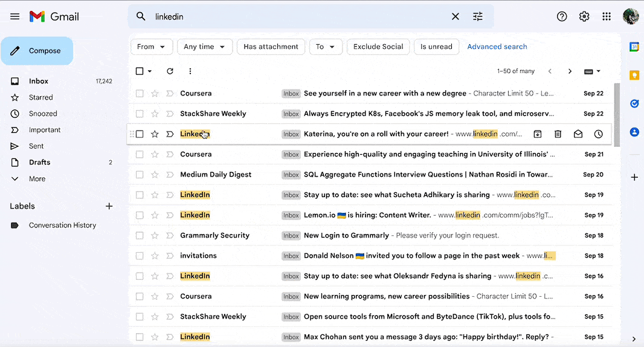The height and width of the screenshot is (347, 644).
Task: Click the Compose button
Action: pos(37,51)
